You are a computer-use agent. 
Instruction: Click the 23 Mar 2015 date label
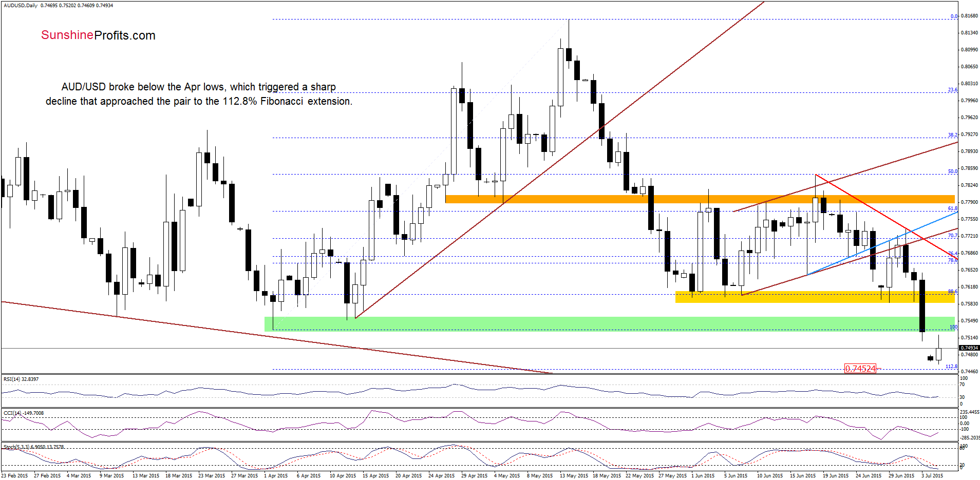coord(212,475)
